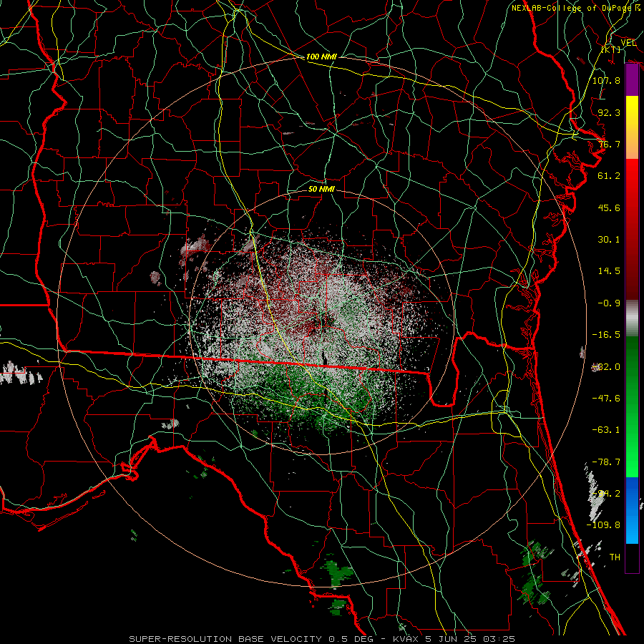Viewport: 644px width, 644px height.
Task: Click the blue segment of the velocity scale
Action: [x=632, y=510]
